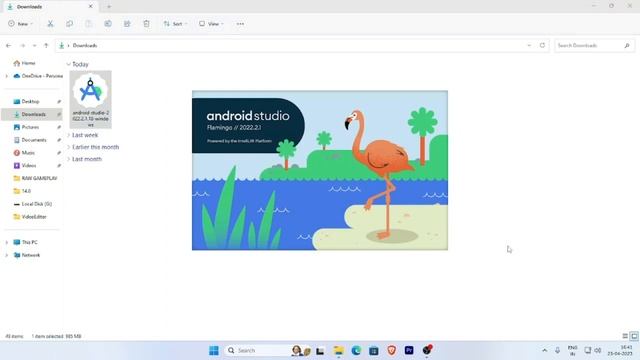Select the android-studio installer file
Image resolution: width=640 pixels, height=360 pixels.
coord(91,100)
